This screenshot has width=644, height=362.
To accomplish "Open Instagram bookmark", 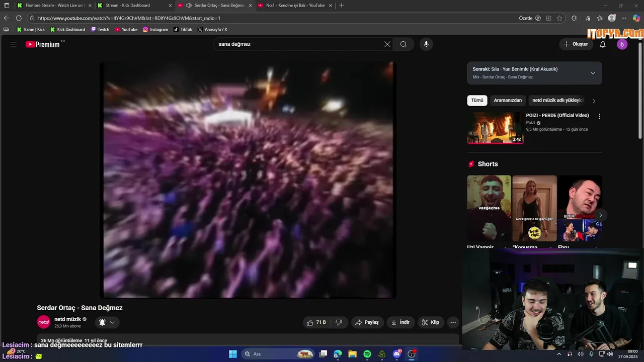I will 155,30.
